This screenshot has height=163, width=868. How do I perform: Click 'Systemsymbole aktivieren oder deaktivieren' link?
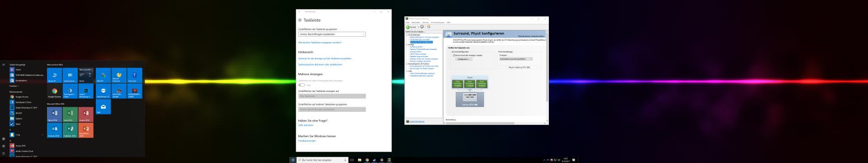point(320,64)
